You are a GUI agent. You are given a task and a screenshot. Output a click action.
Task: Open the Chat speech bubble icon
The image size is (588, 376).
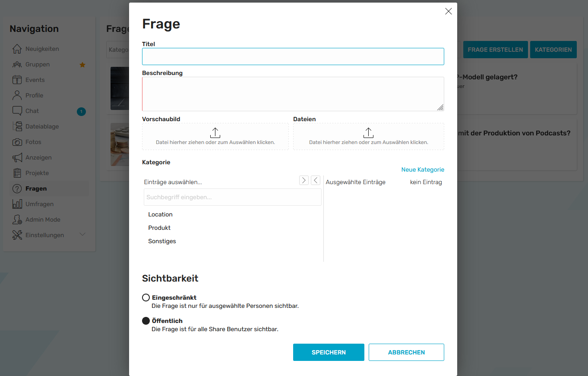[17, 111]
